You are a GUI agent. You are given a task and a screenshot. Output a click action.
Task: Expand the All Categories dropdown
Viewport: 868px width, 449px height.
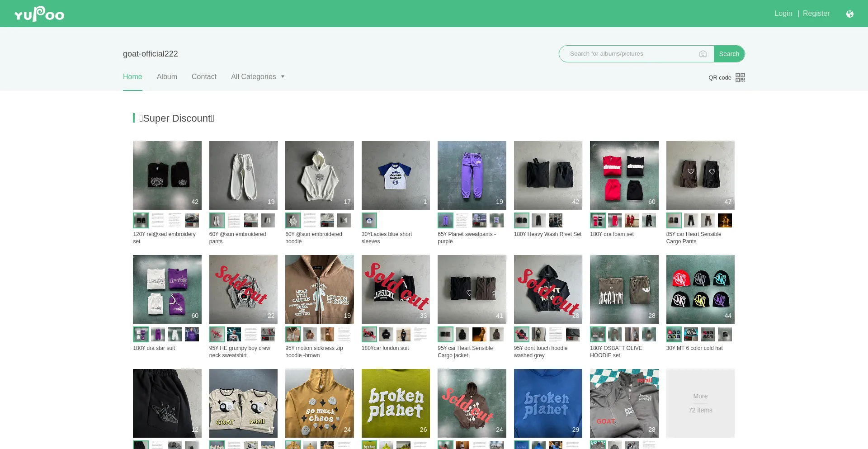[258, 77]
